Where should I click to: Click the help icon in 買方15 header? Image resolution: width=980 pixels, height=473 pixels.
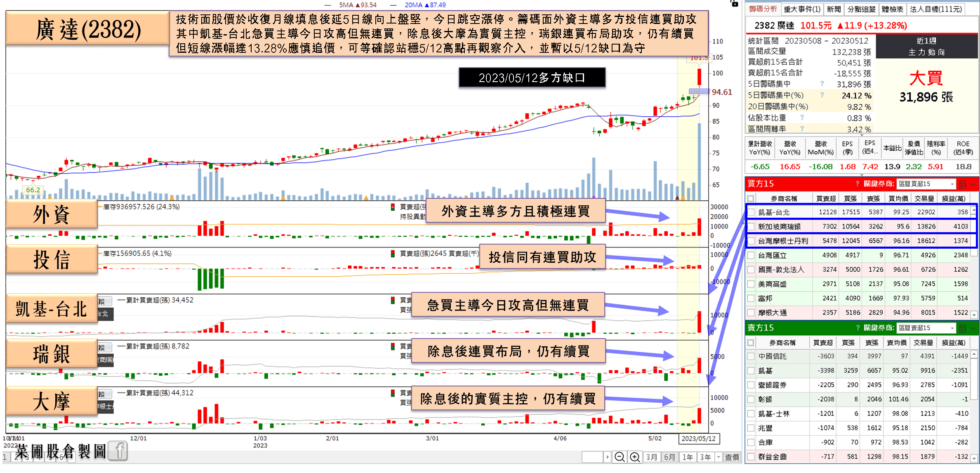coord(857,184)
